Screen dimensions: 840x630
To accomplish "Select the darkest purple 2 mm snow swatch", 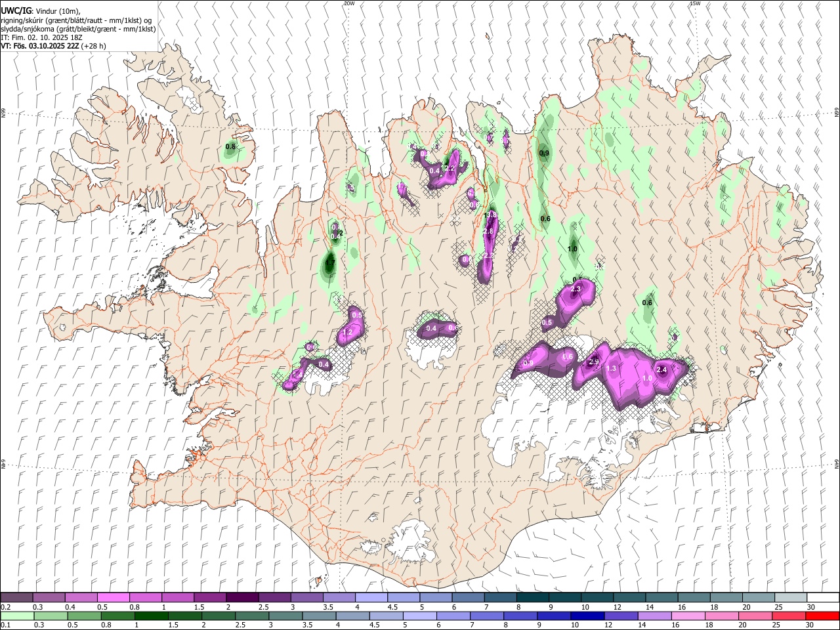I will pyautogui.click(x=242, y=597).
